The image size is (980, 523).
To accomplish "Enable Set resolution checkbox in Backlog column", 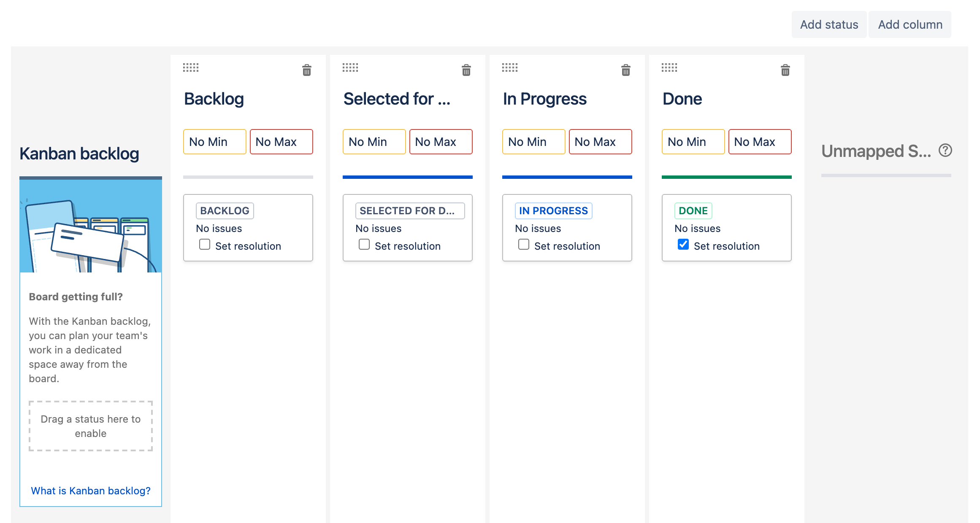I will click(x=204, y=245).
